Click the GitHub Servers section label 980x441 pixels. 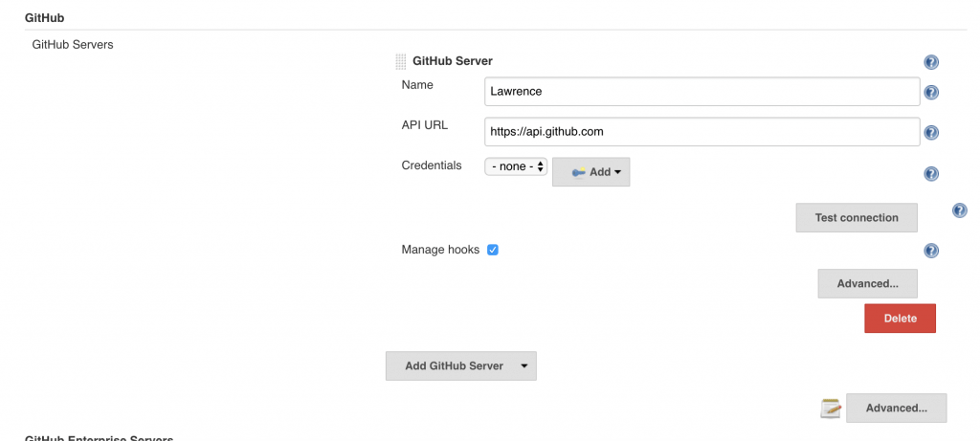[x=73, y=44]
